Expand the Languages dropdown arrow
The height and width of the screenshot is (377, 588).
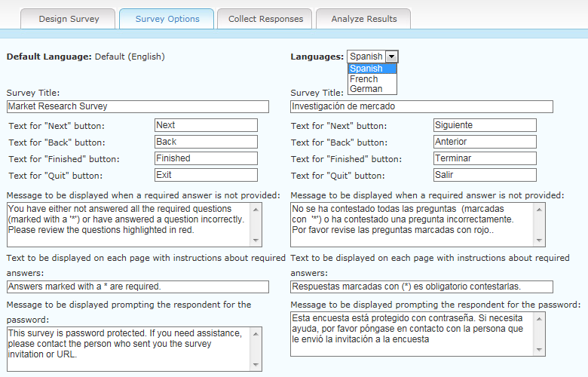(x=390, y=57)
